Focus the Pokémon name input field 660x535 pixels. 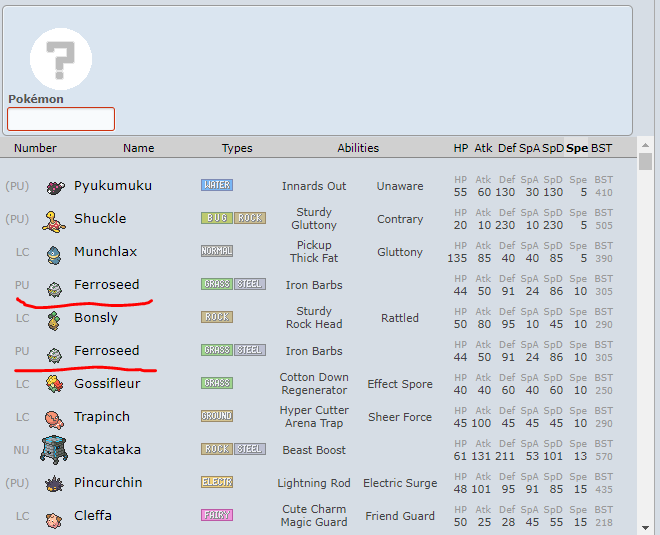(x=61, y=119)
